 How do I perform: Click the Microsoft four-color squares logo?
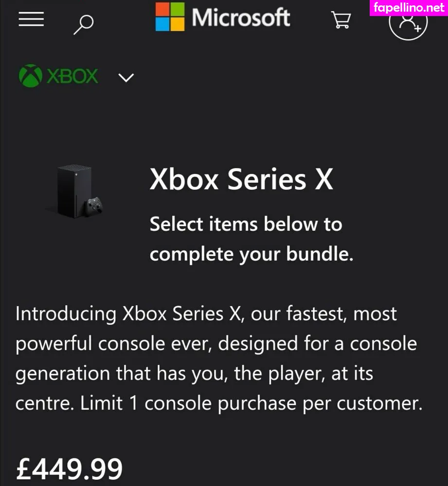coord(170,17)
